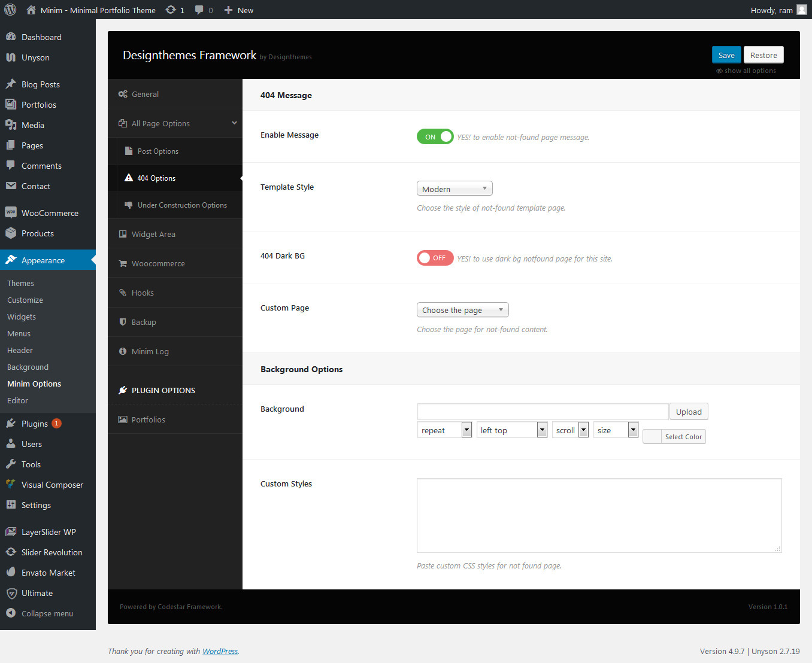Click the Custom Styles textarea
The width and height of the screenshot is (812, 663).
point(599,515)
